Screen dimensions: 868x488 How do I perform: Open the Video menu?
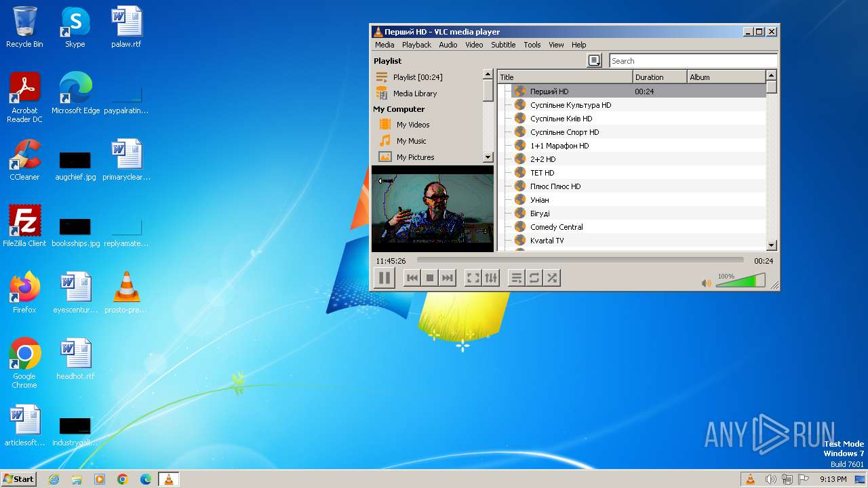click(x=474, y=45)
